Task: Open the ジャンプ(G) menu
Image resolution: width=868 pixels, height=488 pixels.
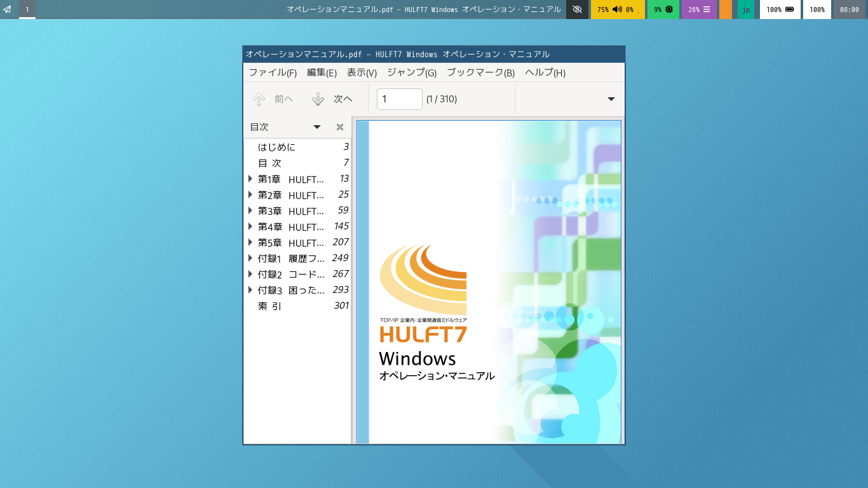Action: pyautogui.click(x=412, y=72)
